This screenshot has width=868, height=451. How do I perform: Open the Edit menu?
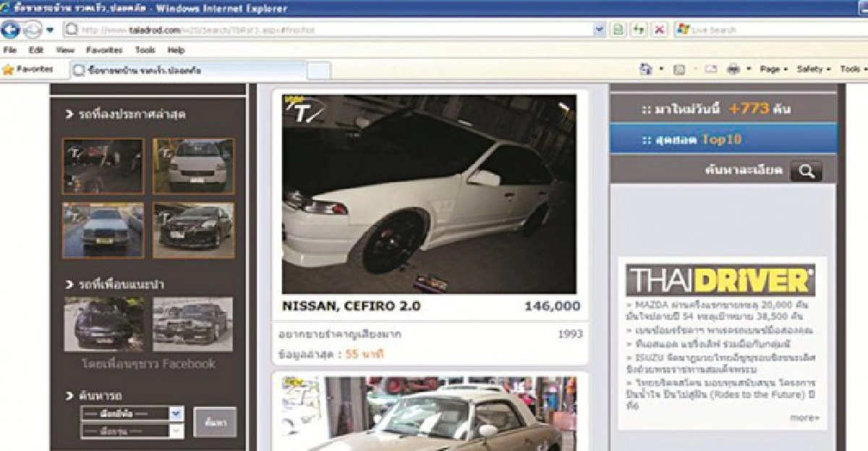click(36, 51)
